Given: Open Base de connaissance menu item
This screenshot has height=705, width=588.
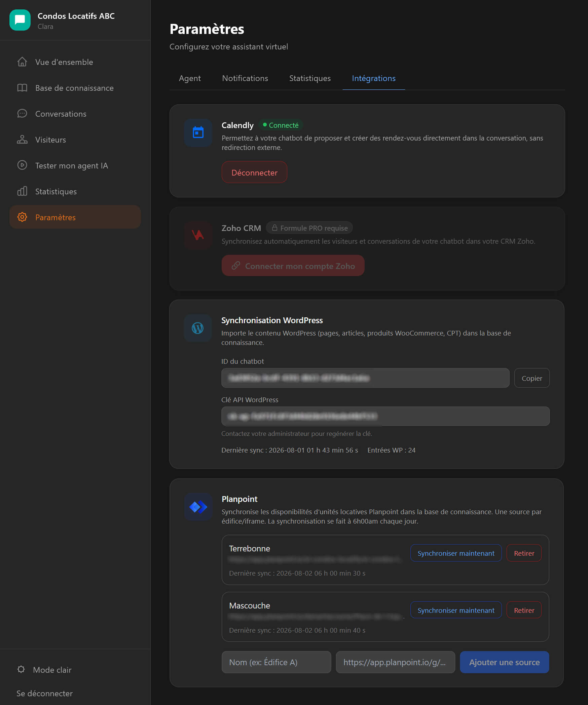Looking at the screenshot, I should tap(75, 88).
